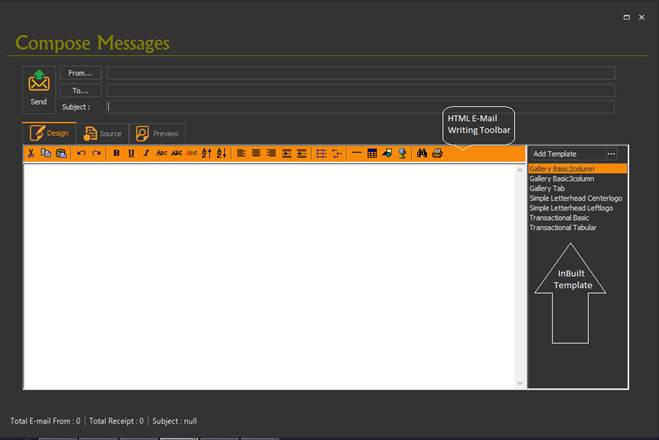Close the Compose Messages window
The width and height of the screenshot is (659, 440).
click(x=642, y=17)
